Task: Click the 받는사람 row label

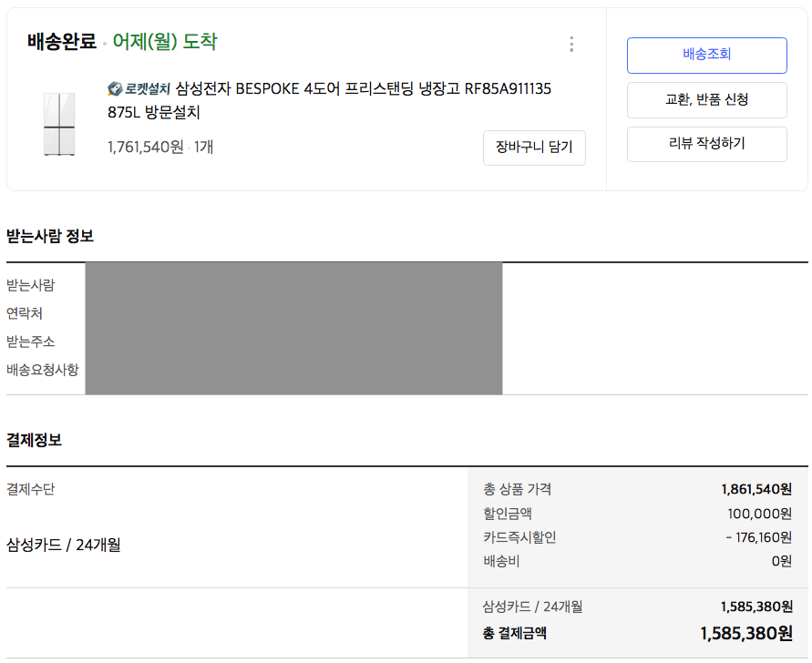Action: [30, 285]
